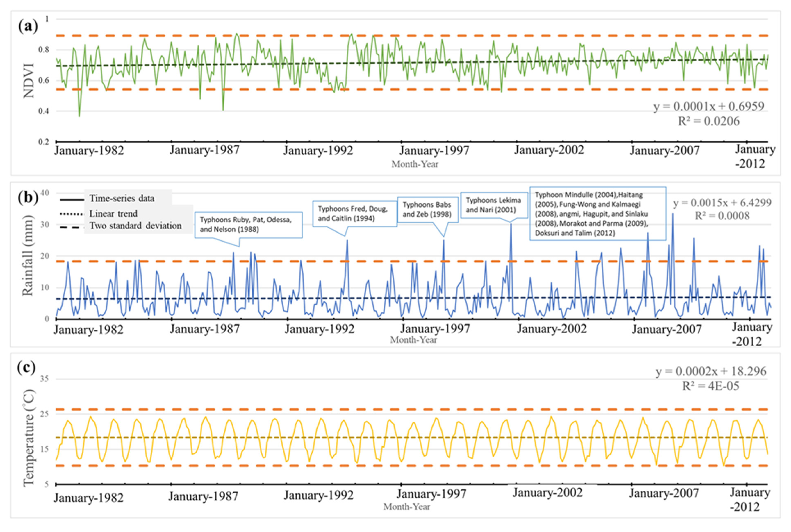This screenshot has width=791, height=532.
Task: Click Month-Year axis title under temperature chart
Action: coord(406,507)
